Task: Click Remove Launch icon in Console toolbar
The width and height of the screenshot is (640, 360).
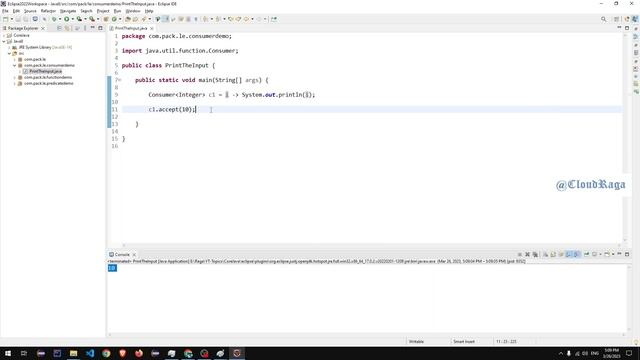Action: click(527, 254)
